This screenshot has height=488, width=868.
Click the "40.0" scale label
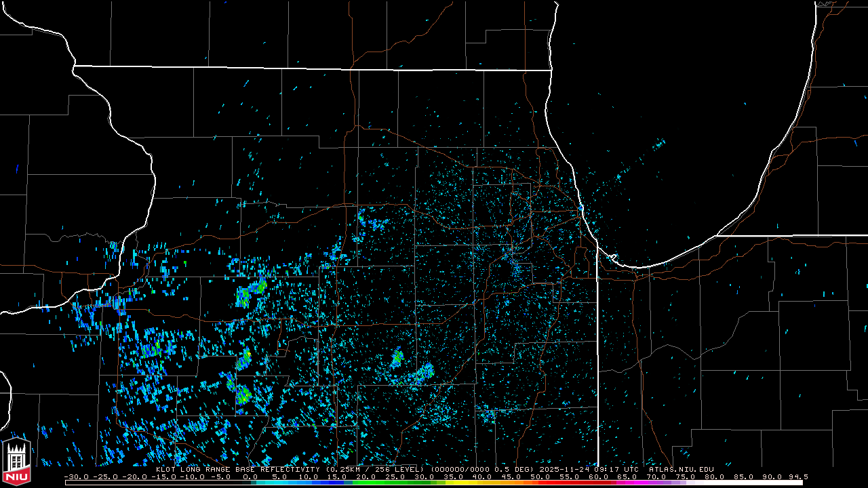[481, 477]
